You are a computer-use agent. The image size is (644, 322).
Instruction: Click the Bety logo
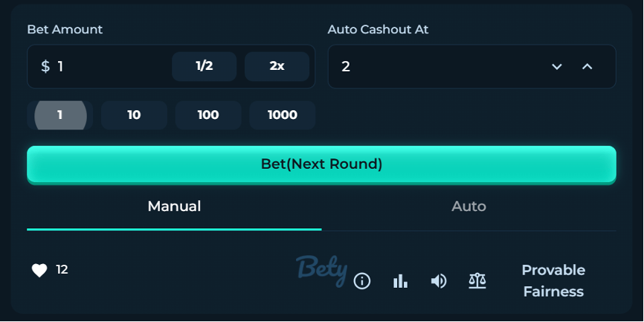321,269
